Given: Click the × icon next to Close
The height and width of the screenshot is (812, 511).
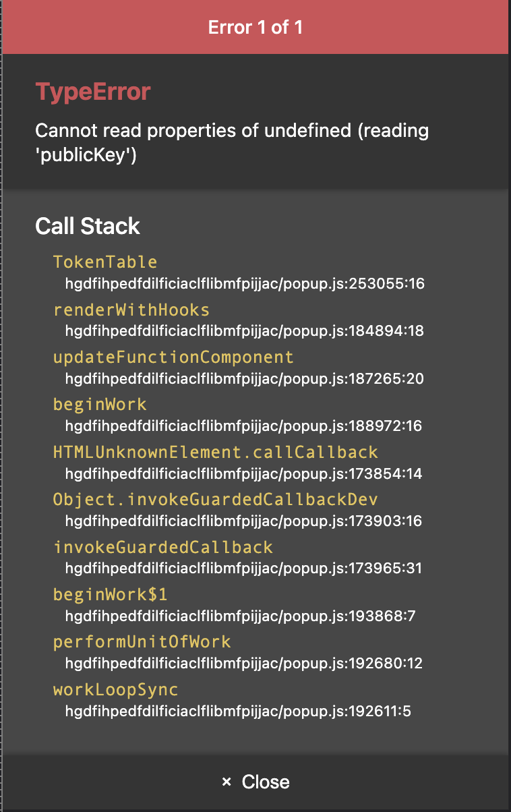Looking at the screenshot, I should point(225,782).
